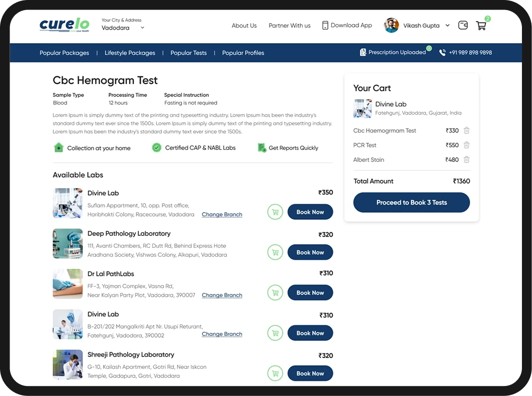Image resolution: width=532 pixels, height=396 pixels.
Task: Click Book Now for Dr Lal PathLabs
Action: (310, 292)
